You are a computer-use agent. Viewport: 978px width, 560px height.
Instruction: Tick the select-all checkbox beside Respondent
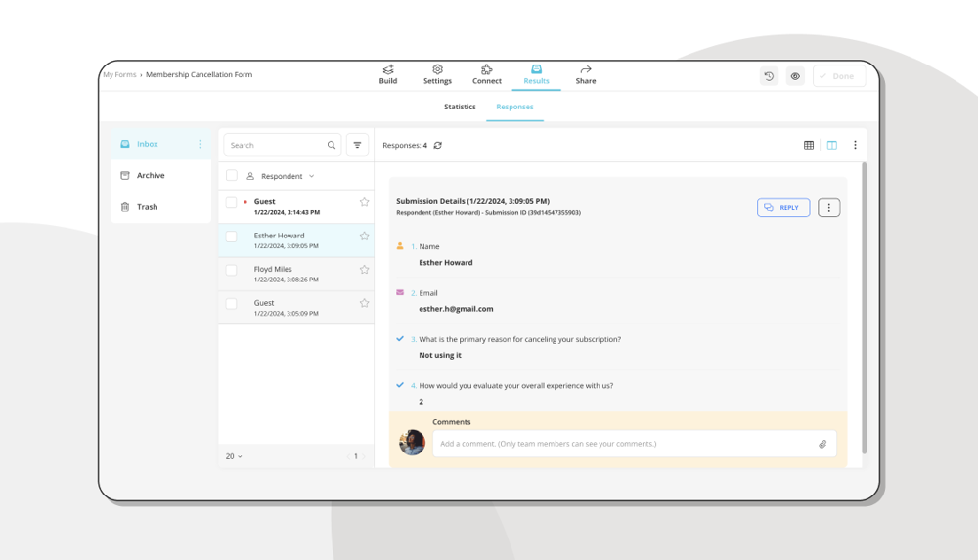click(x=232, y=176)
